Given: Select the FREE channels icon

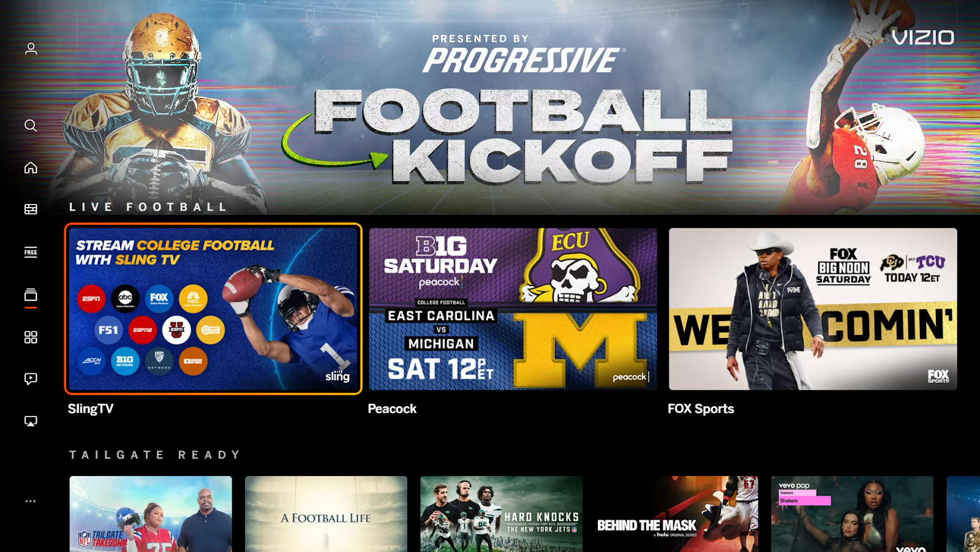Looking at the screenshot, I should [x=31, y=252].
